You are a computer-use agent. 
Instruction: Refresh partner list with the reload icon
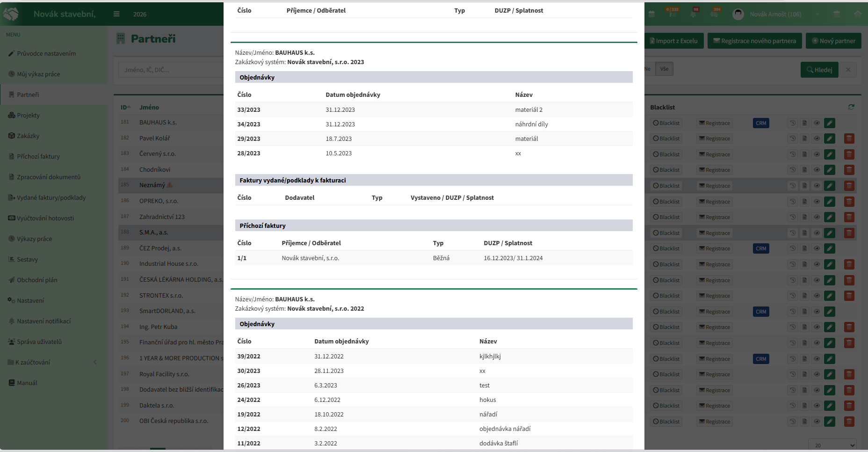click(851, 107)
